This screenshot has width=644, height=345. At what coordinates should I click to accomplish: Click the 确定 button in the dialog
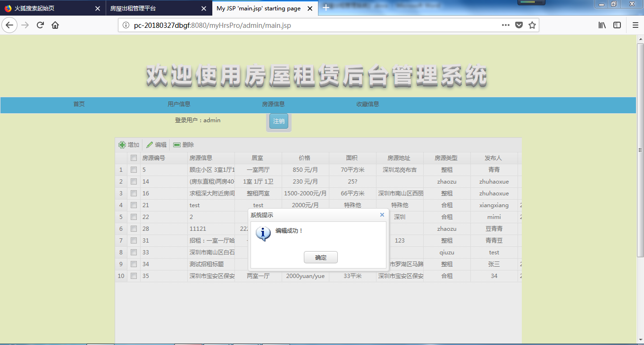pyautogui.click(x=321, y=258)
